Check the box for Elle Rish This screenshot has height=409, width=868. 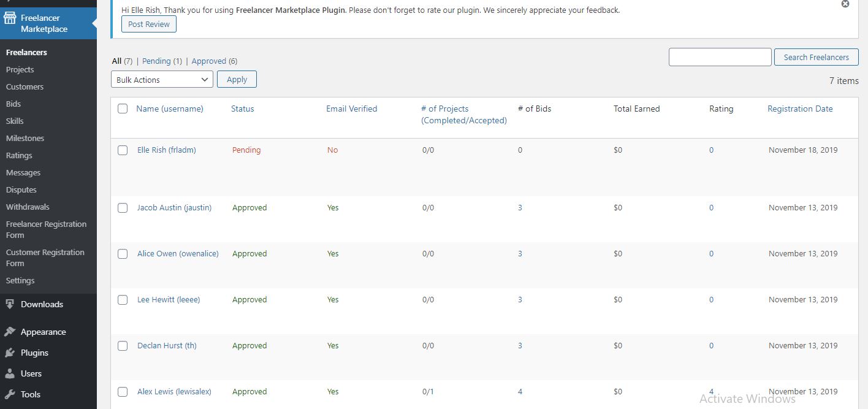[123, 150]
